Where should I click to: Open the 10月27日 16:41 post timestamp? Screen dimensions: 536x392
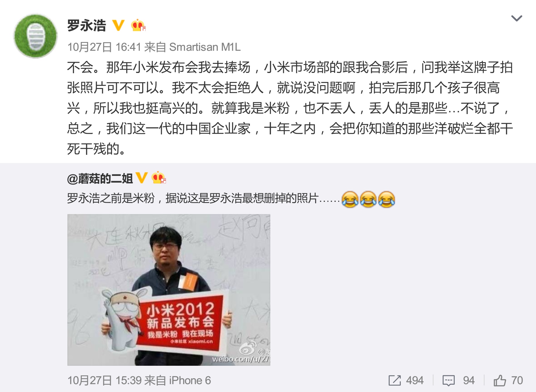point(104,47)
